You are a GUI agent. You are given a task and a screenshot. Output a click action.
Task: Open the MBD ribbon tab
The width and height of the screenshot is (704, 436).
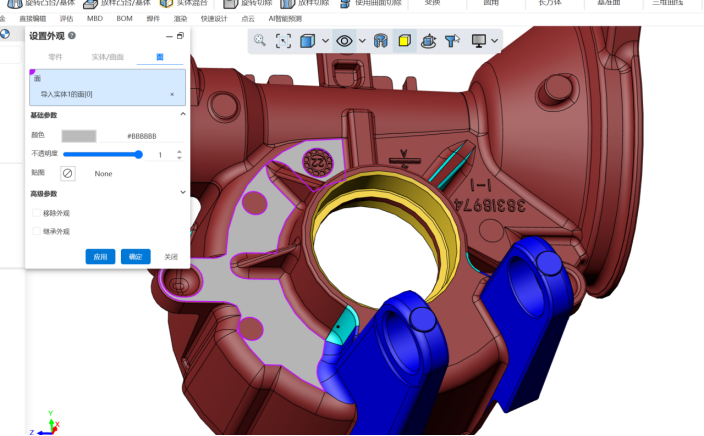click(x=95, y=18)
